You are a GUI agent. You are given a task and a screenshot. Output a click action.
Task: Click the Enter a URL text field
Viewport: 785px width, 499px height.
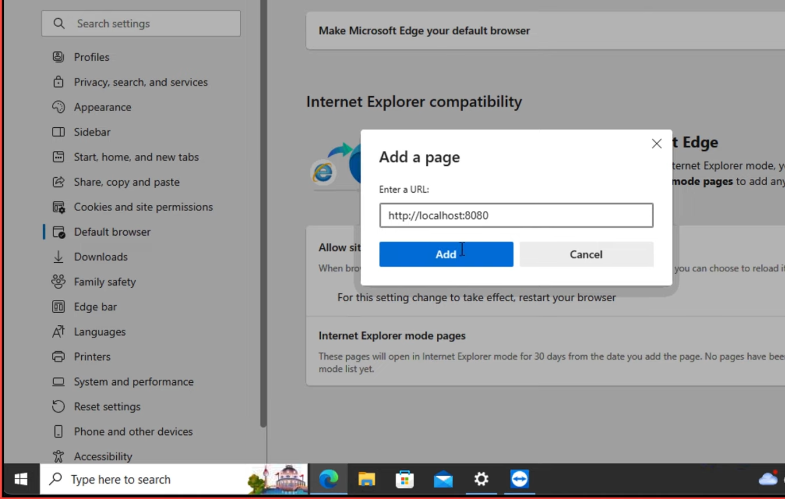click(516, 215)
